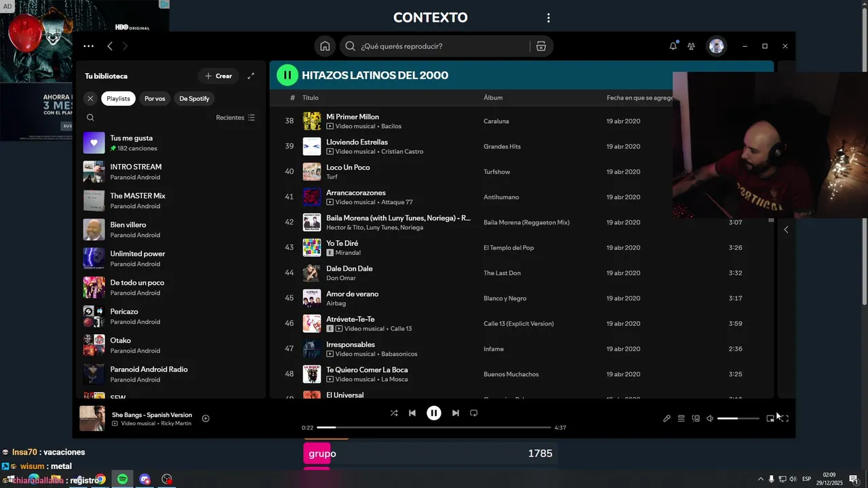868x488 pixels.
Task: Toggle repeat mode
Action: [474, 413]
